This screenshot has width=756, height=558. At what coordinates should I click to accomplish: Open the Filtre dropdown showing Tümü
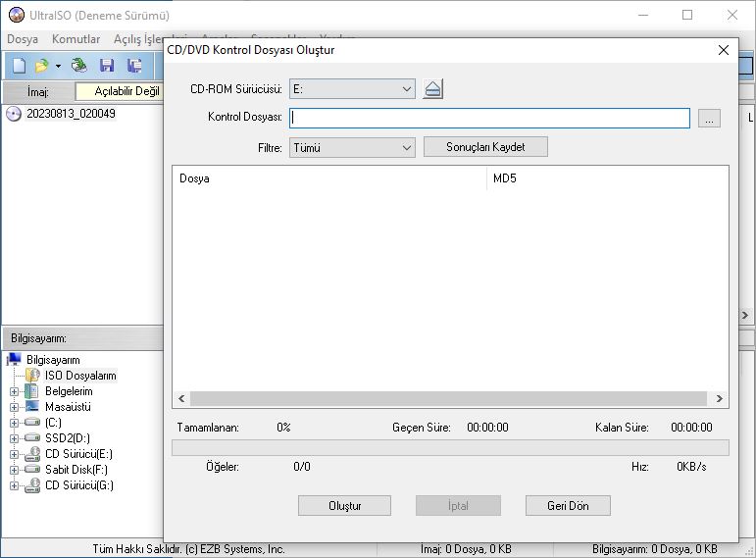click(x=352, y=147)
